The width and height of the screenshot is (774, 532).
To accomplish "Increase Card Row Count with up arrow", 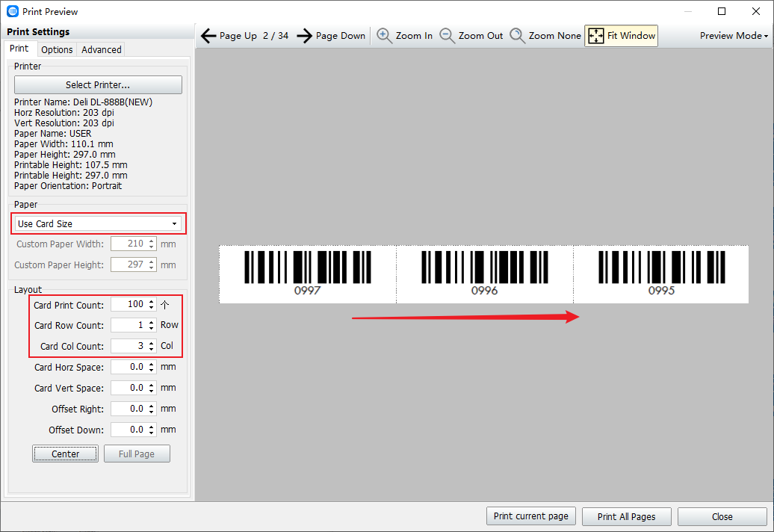I will pyautogui.click(x=152, y=322).
